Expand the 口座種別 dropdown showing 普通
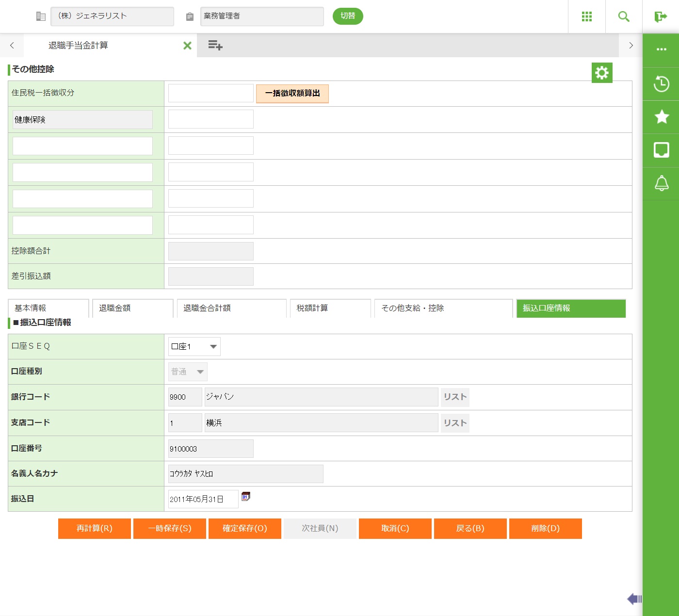This screenshot has width=679, height=616. [x=188, y=372]
